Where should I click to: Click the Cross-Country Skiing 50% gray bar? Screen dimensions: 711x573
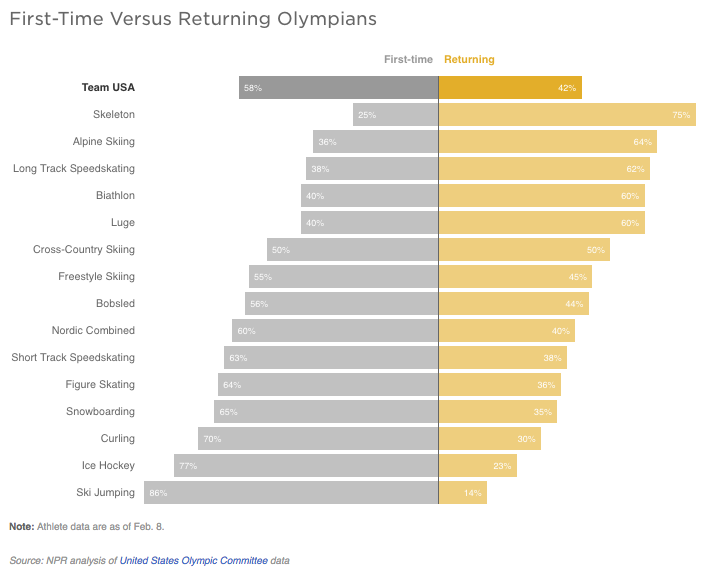(353, 249)
